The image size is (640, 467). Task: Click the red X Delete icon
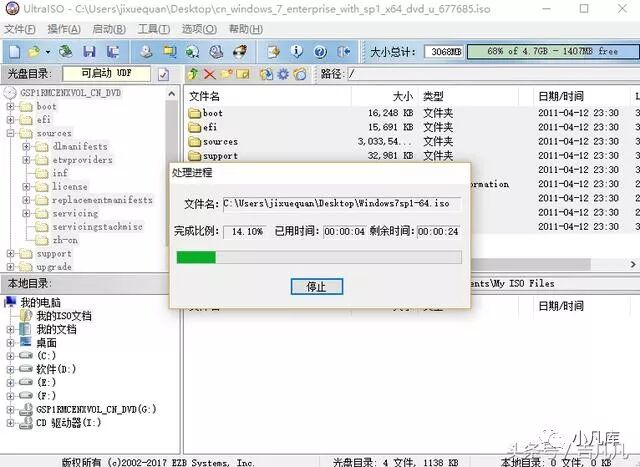209,74
